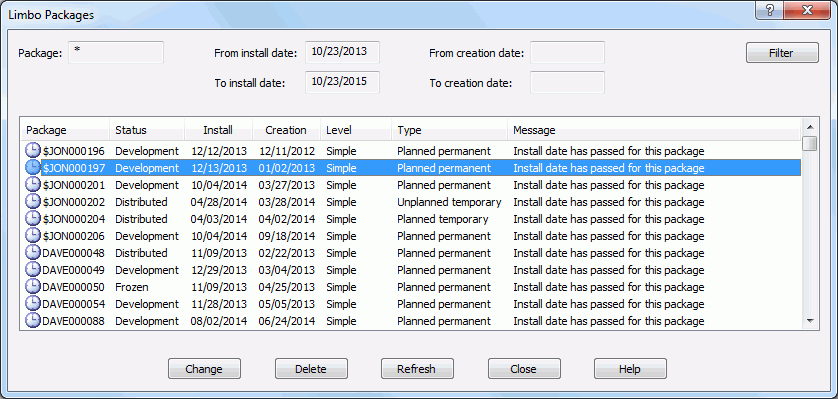The width and height of the screenshot is (838, 399).
Task: Click the Change button
Action: tap(204, 369)
